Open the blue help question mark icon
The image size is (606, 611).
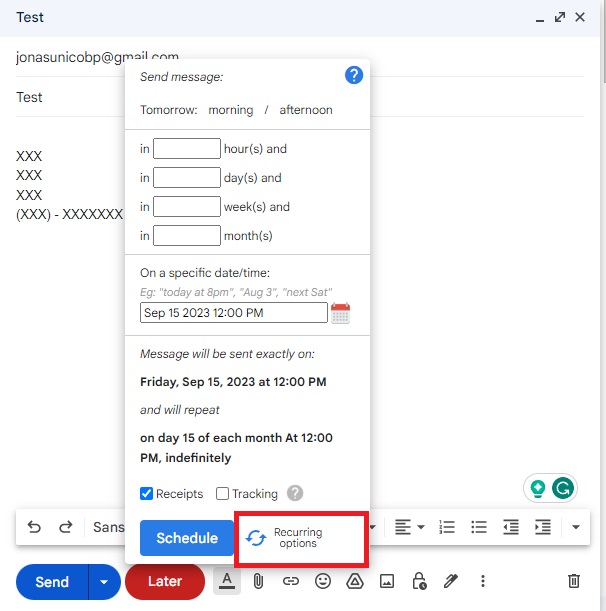click(x=354, y=75)
